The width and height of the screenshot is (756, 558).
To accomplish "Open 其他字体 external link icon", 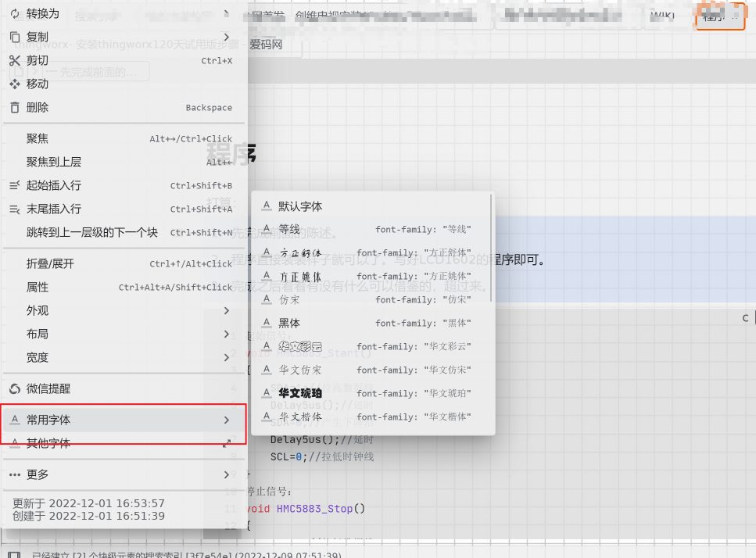I will coord(227,443).
